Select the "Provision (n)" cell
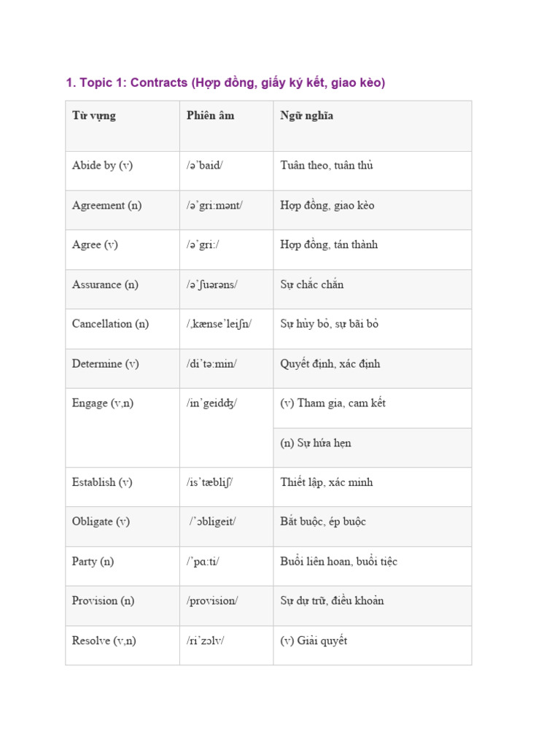The height and width of the screenshot is (747, 560). click(104, 601)
